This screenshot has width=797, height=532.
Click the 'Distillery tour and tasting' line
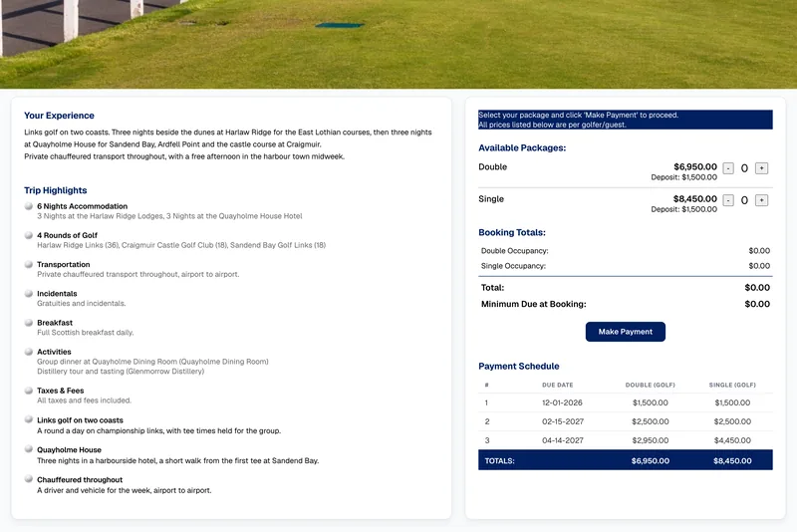121,371
